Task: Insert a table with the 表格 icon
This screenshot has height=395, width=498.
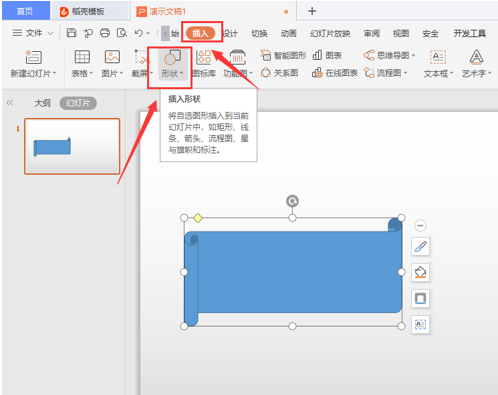Action: [x=82, y=57]
